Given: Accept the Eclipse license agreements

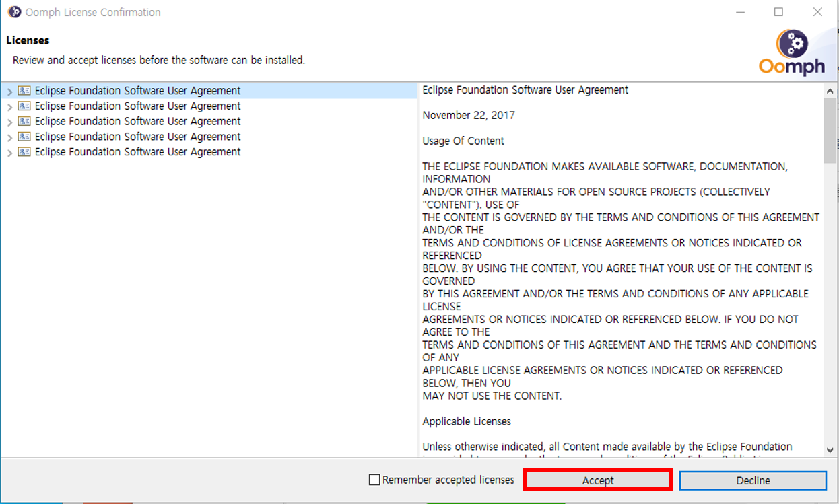Looking at the screenshot, I should (x=598, y=480).
